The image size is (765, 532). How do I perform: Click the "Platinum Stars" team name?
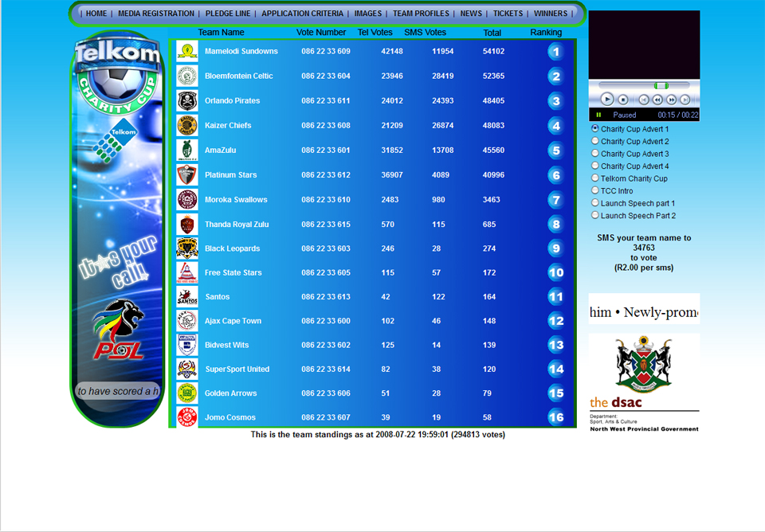pos(231,175)
